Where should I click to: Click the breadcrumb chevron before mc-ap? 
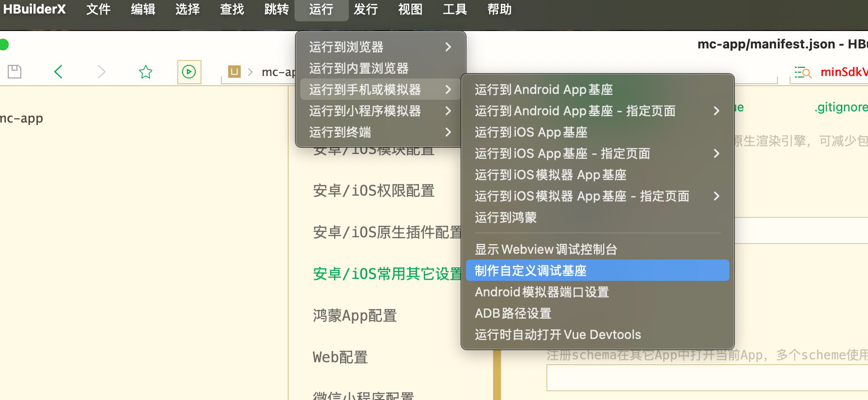250,72
